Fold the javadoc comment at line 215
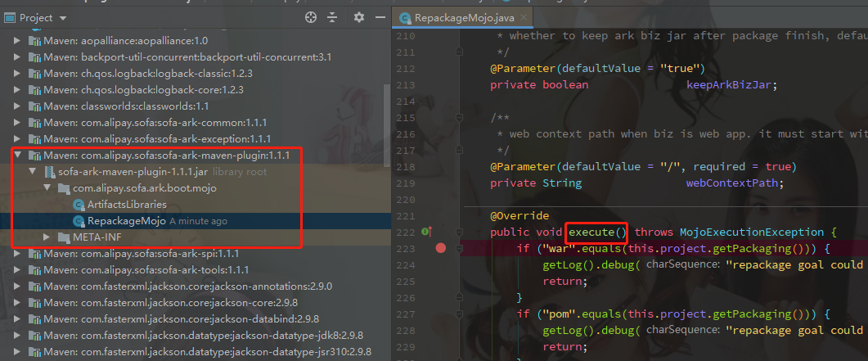The height and width of the screenshot is (361, 868). [x=460, y=117]
